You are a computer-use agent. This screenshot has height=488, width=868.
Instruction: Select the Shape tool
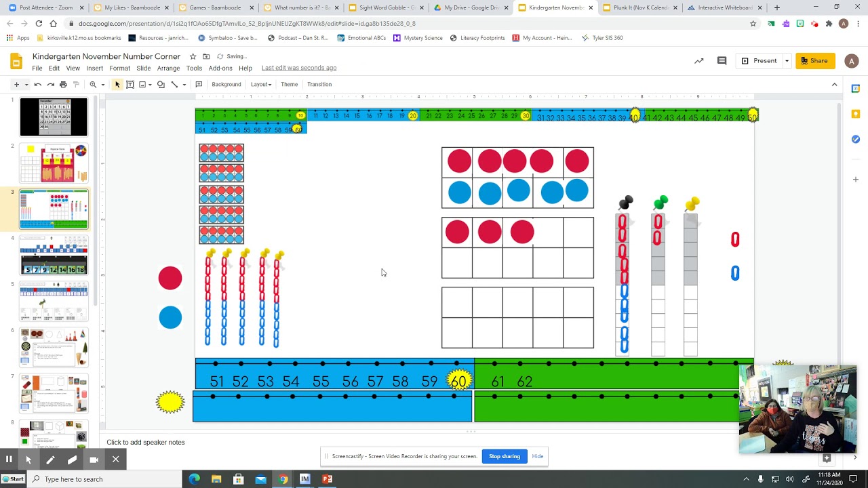pyautogui.click(x=161, y=85)
